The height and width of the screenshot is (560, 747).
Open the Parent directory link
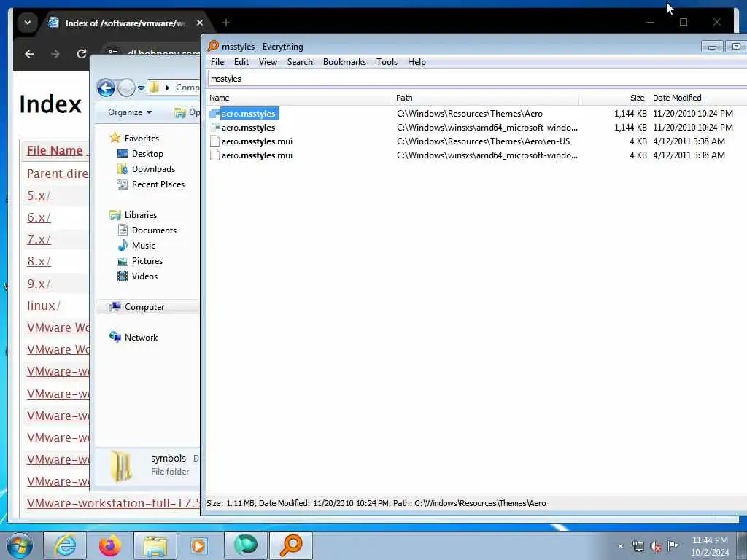[58, 174]
